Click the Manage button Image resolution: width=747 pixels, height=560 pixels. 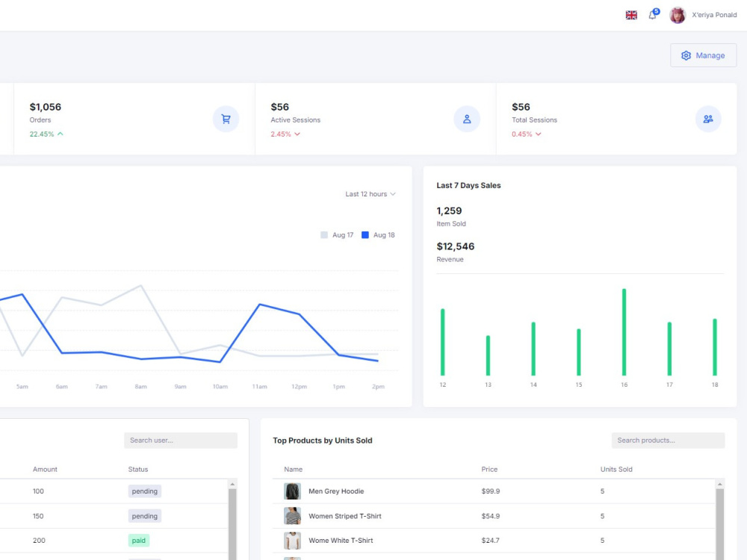[703, 55]
